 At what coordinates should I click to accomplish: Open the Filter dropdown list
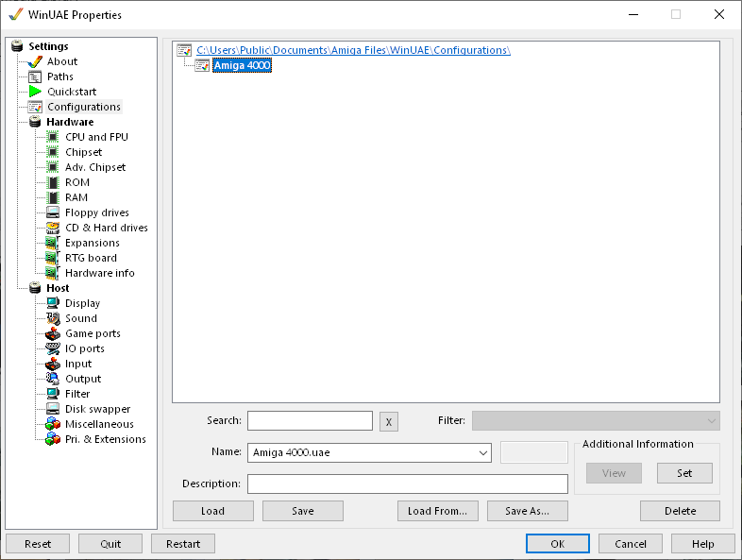[596, 421]
